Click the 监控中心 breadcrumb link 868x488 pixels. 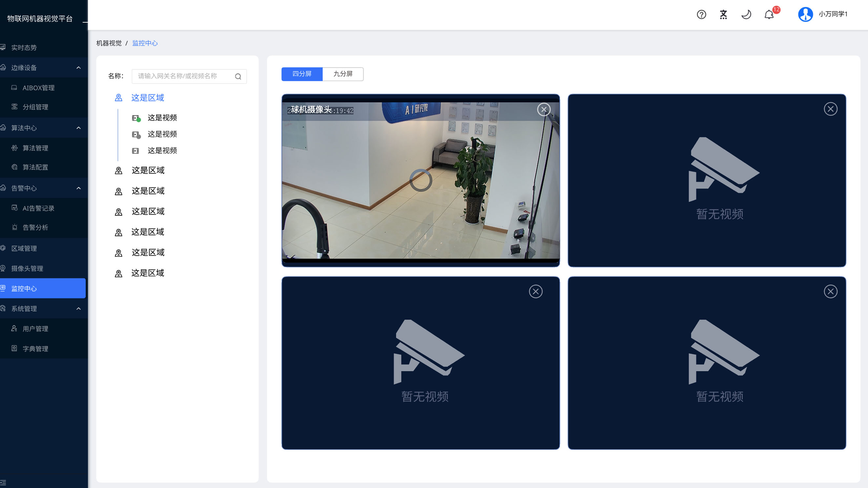(x=145, y=43)
